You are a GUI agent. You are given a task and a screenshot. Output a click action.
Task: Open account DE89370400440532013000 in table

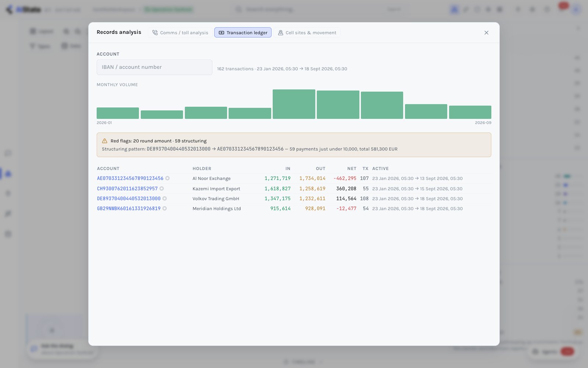[x=129, y=199]
